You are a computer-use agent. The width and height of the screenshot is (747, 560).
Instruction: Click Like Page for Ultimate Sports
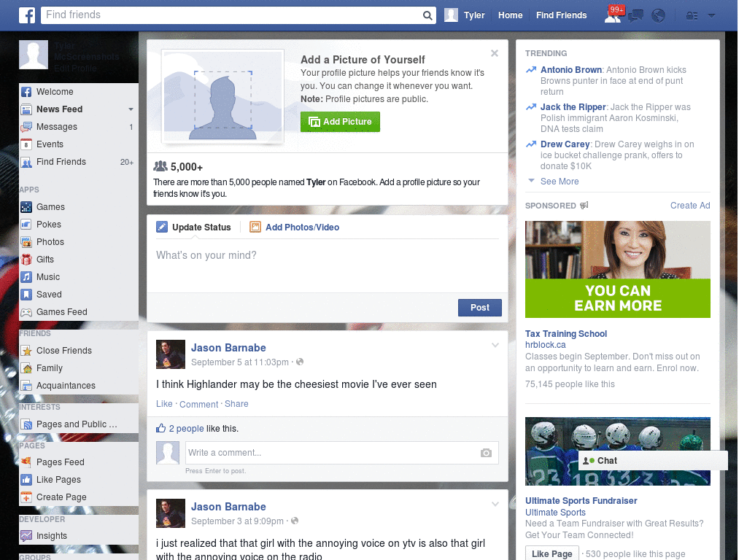[x=551, y=554]
